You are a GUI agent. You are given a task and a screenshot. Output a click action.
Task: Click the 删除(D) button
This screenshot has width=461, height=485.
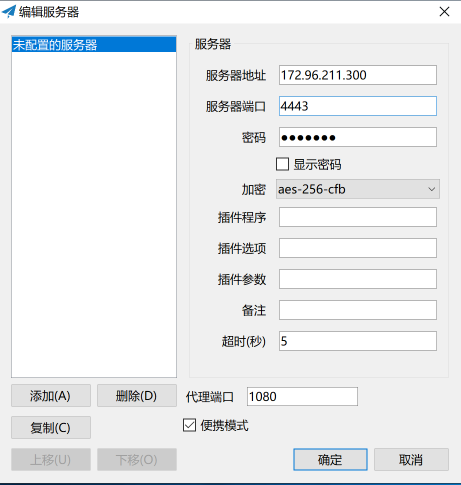click(137, 396)
